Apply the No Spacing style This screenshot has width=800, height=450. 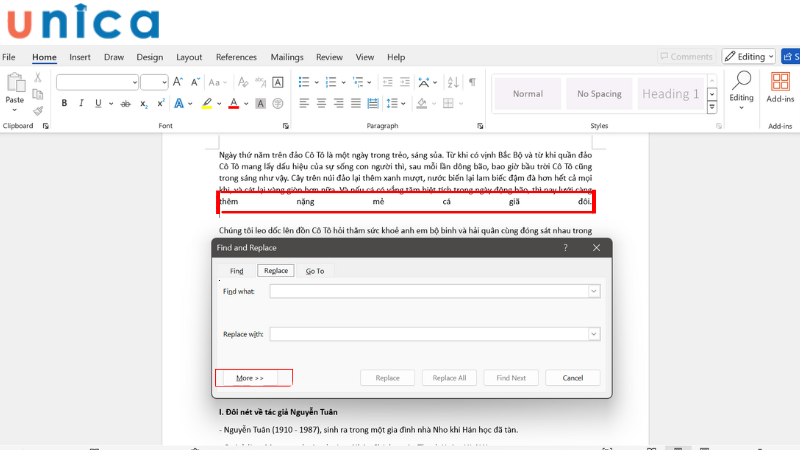[x=599, y=94]
